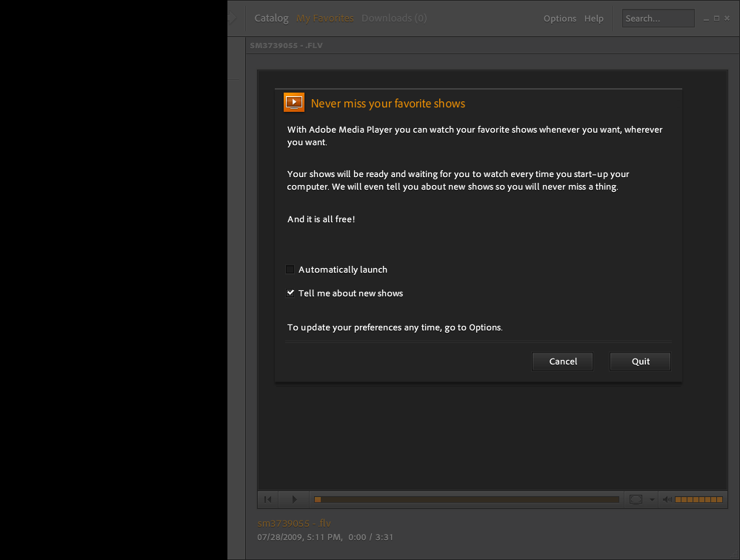Image resolution: width=740 pixels, height=560 pixels.
Task: Open the Downloads (0) tab
Action: click(394, 18)
